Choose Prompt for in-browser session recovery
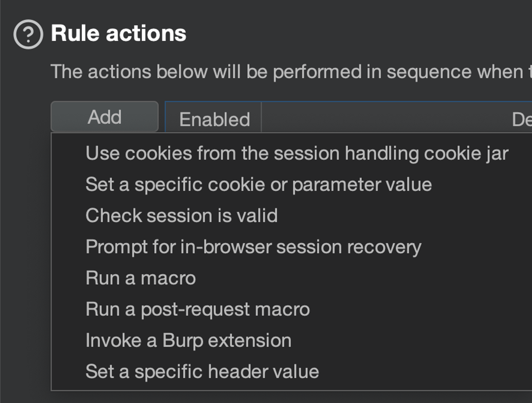The width and height of the screenshot is (532, 403). point(253,247)
